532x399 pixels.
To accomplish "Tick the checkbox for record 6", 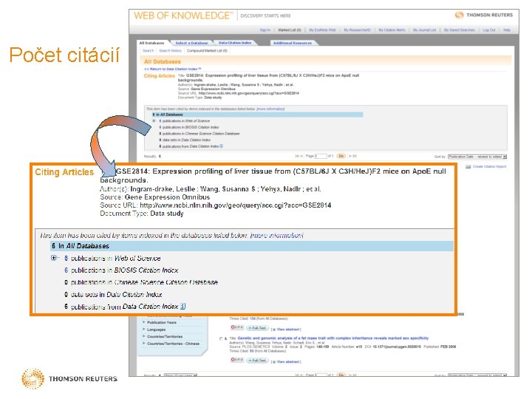I will (x=222, y=338).
